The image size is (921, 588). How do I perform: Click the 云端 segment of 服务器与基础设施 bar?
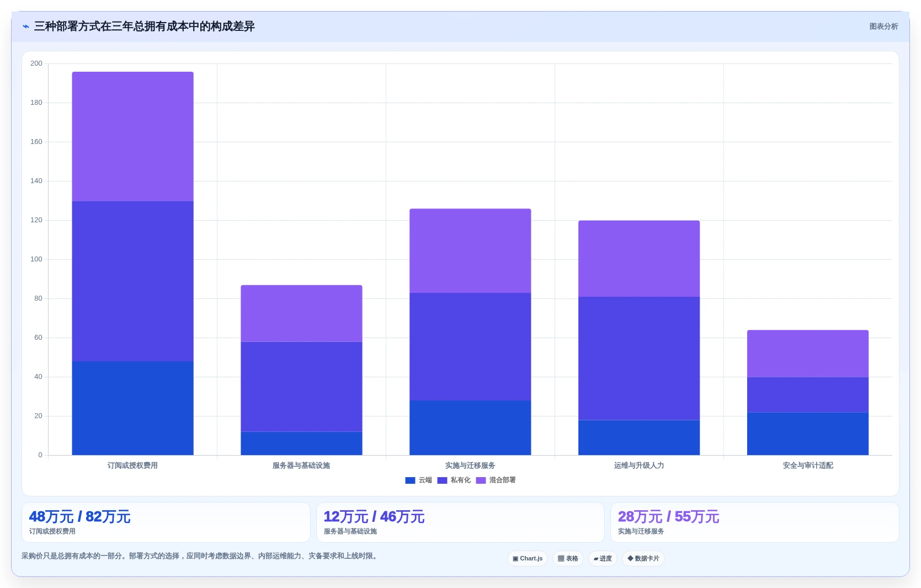301,443
